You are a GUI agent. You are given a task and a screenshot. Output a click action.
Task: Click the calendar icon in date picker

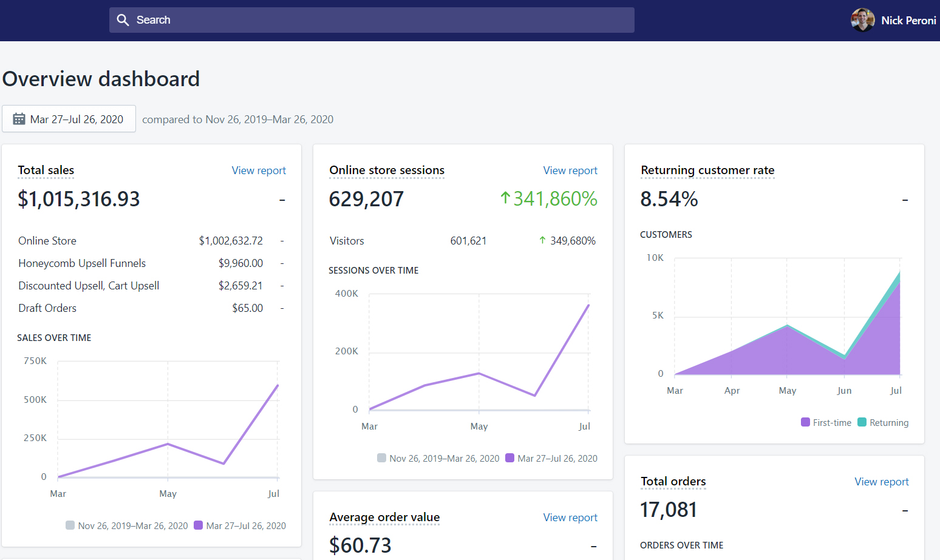(19, 119)
